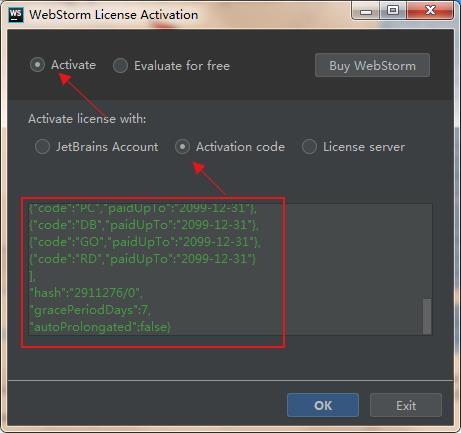
Task: Choose Evaluate for free option
Action: (x=120, y=66)
